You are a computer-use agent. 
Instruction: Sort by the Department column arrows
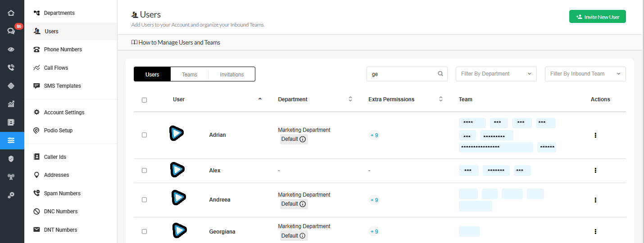coord(350,99)
